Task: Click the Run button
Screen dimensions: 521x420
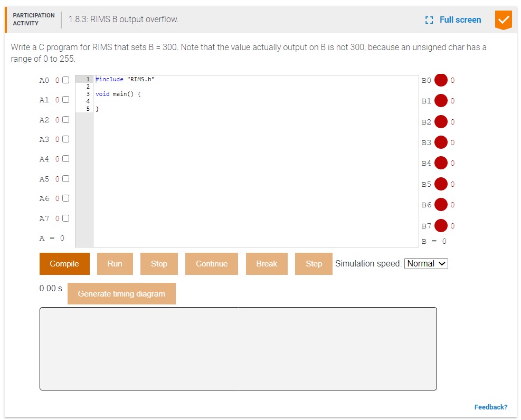Action: coord(115,263)
